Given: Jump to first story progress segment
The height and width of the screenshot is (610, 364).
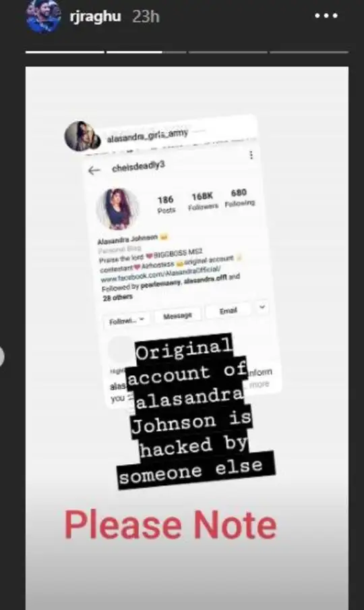Looking at the screenshot, I should [x=65, y=52].
